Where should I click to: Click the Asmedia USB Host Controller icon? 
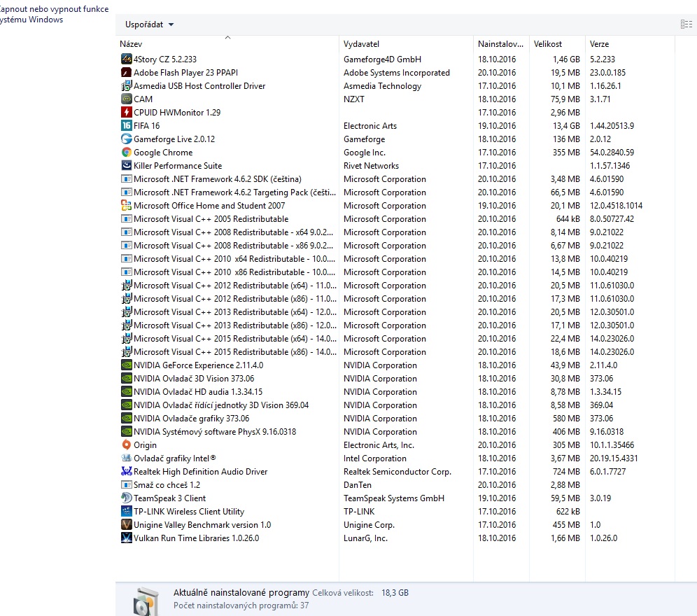(126, 86)
